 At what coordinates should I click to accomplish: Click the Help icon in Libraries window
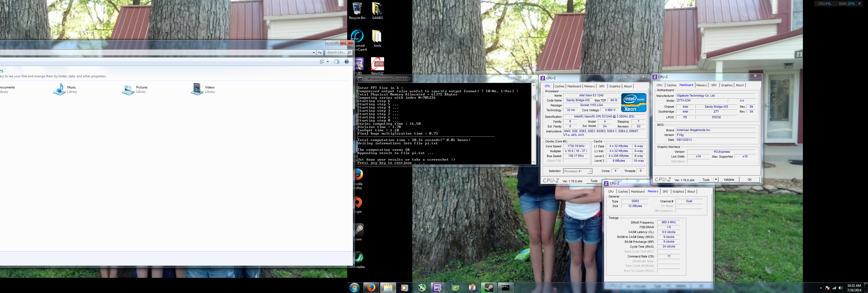346,62
